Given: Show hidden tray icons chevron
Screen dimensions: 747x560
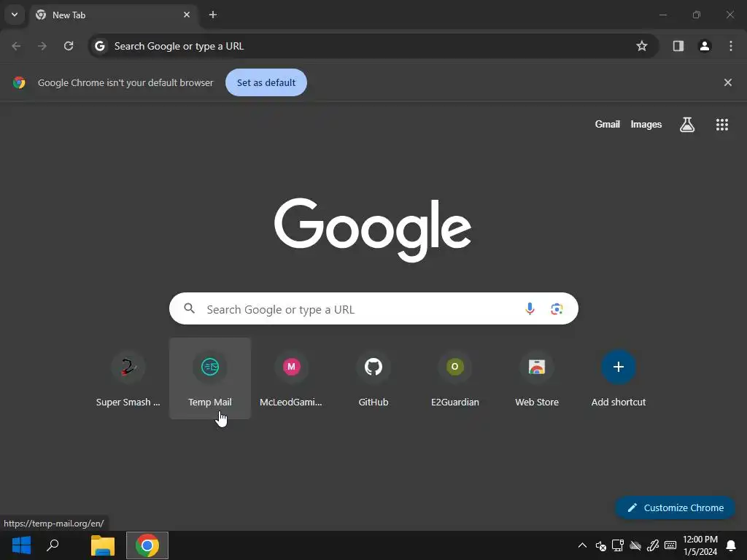Looking at the screenshot, I should pyautogui.click(x=582, y=545).
